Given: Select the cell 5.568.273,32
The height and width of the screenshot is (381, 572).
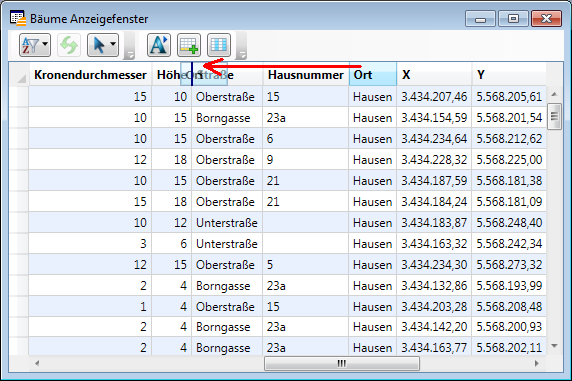Looking at the screenshot, I should click(x=509, y=265).
